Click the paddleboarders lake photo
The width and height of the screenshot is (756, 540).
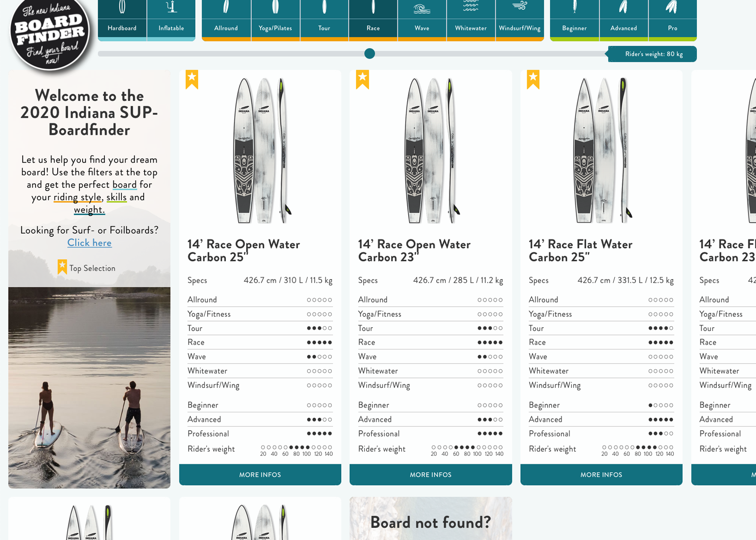click(89, 388)
